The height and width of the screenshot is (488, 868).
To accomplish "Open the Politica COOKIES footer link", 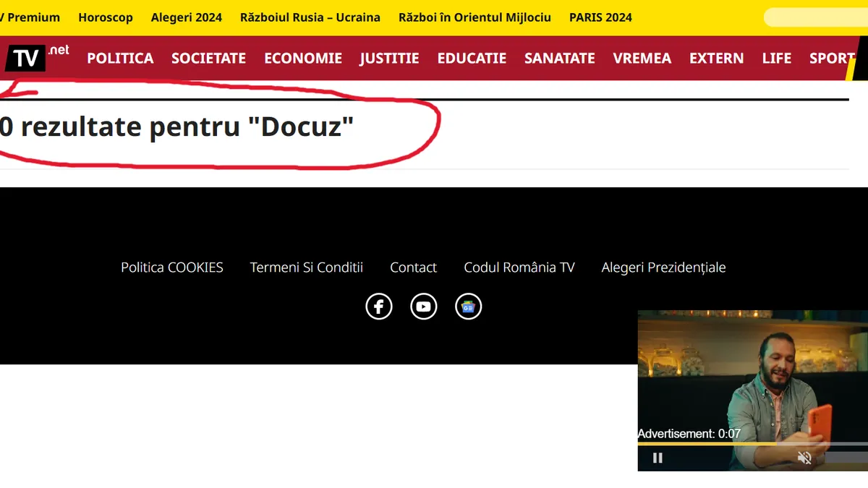I will click(x=172, y=267).
